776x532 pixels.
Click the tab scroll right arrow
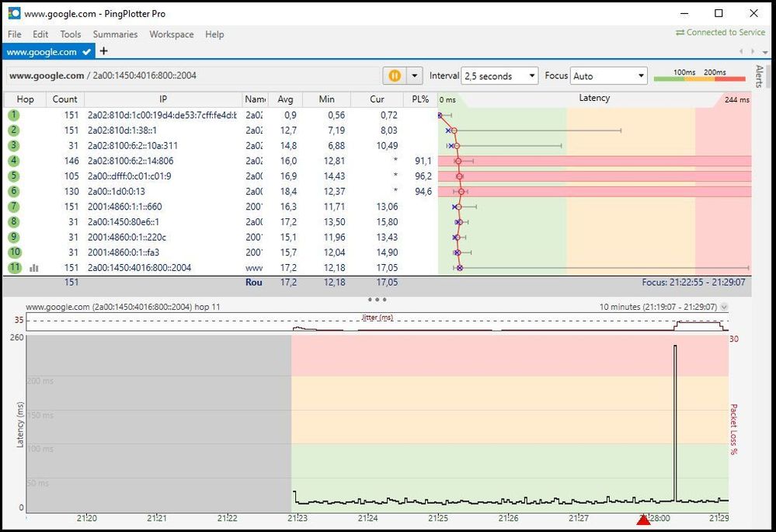pyautogui.click(x=753, y=51)
